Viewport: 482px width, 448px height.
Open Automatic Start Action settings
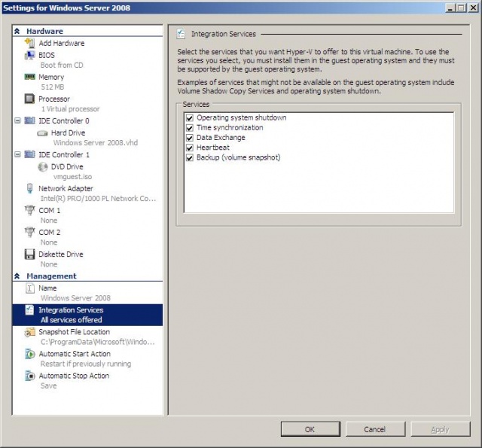[74, 354]
